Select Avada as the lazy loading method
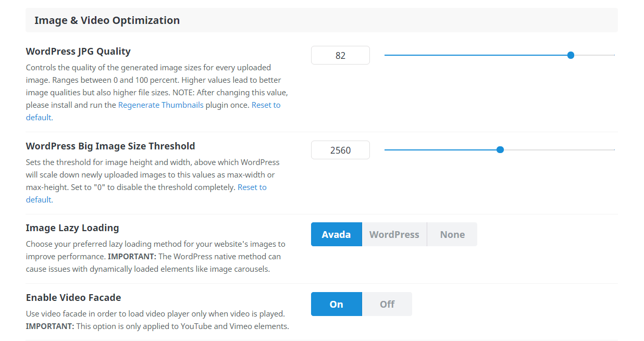The image size is (644, 341). tap(336, 234)
